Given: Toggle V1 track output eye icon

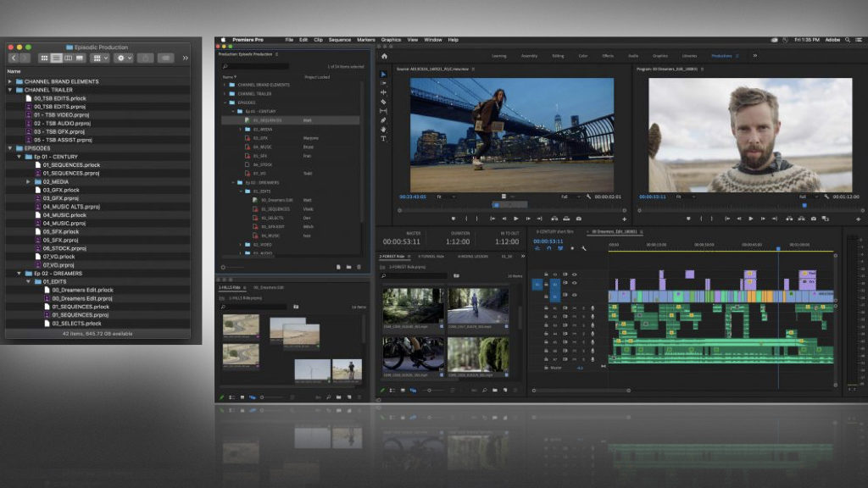Looking at the screenshot, I should click(574, 297).
